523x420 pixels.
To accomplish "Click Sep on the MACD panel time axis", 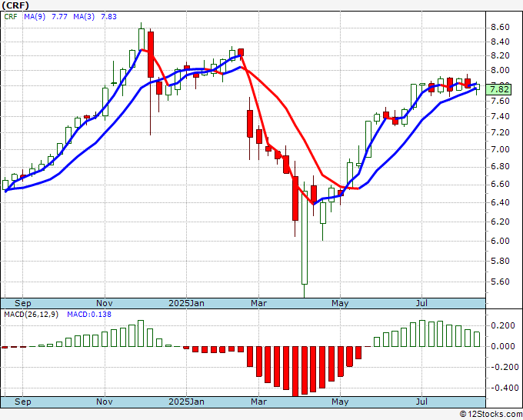I will click(22, 402).
